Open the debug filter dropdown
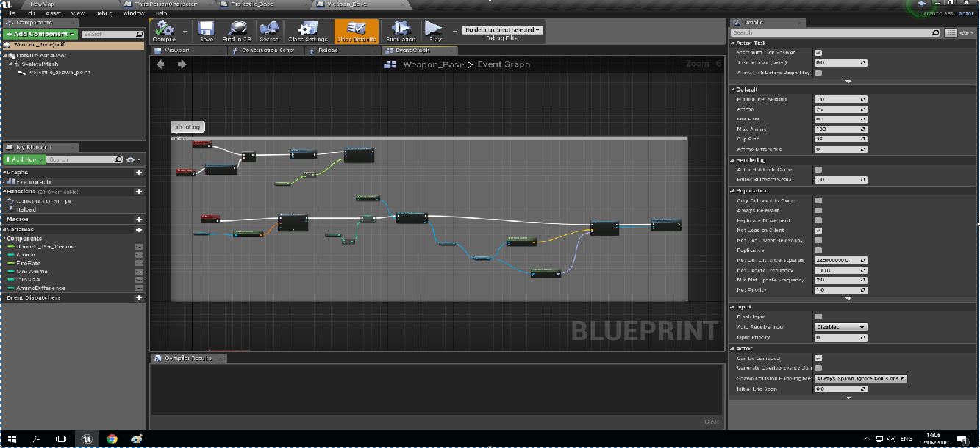The image size is (980, 448). 503,30
